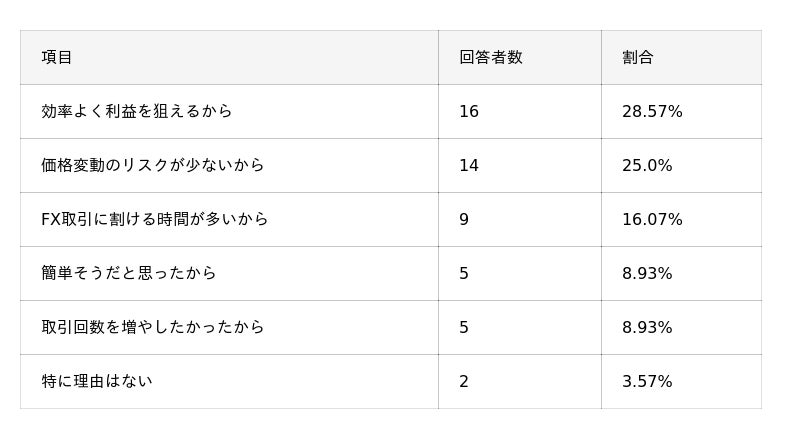Select the 16.07% percentage cell
The width and height of the screenshot is (800, 439).
pos(652,219)
